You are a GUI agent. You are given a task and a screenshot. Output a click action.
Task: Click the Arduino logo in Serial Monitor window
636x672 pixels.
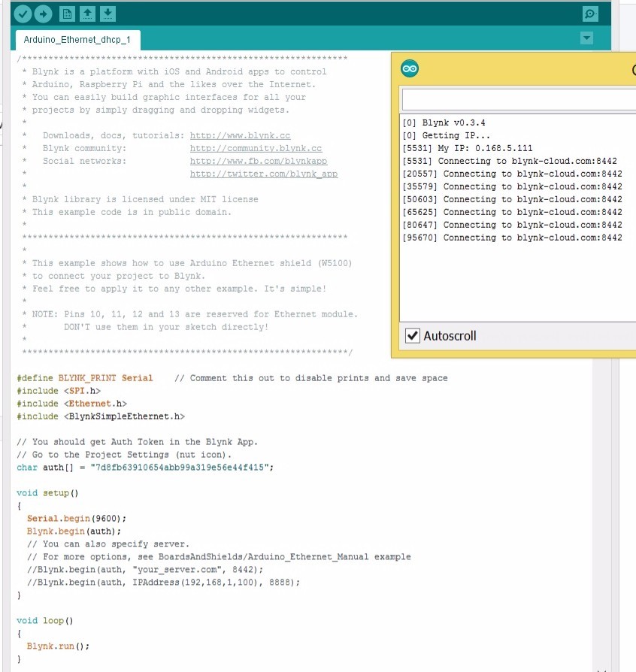click(410, 69)
